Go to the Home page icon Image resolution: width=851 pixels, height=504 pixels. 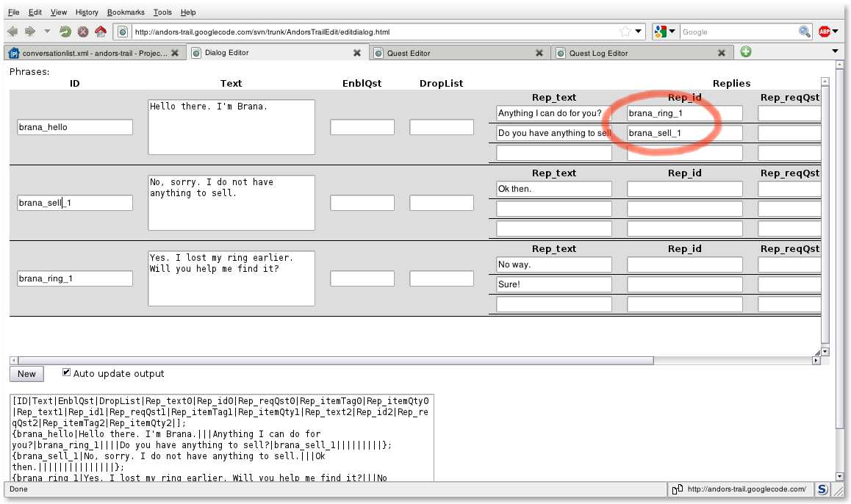click(x=101, y=32)
